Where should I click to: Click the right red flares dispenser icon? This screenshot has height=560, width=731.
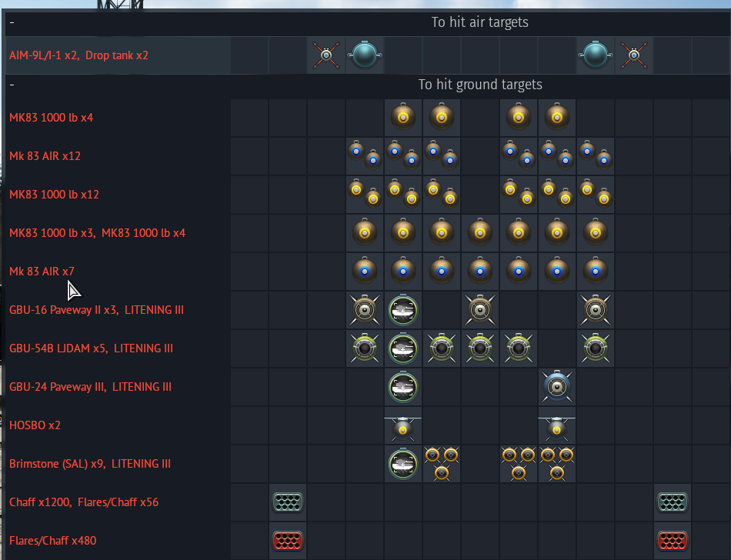click(x=672, y=541)
